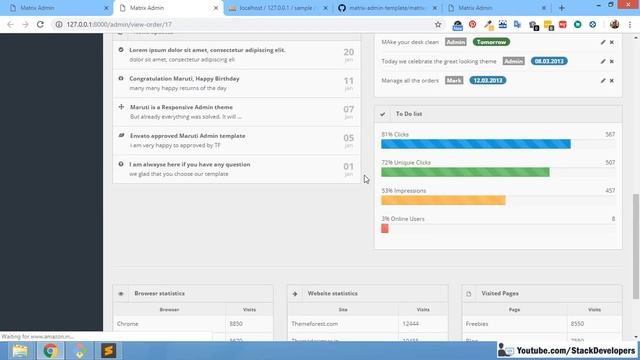The height and width of the screenshot is (360, 640).
Task: Click the 'Page' column header
Action: pos(514,309)
